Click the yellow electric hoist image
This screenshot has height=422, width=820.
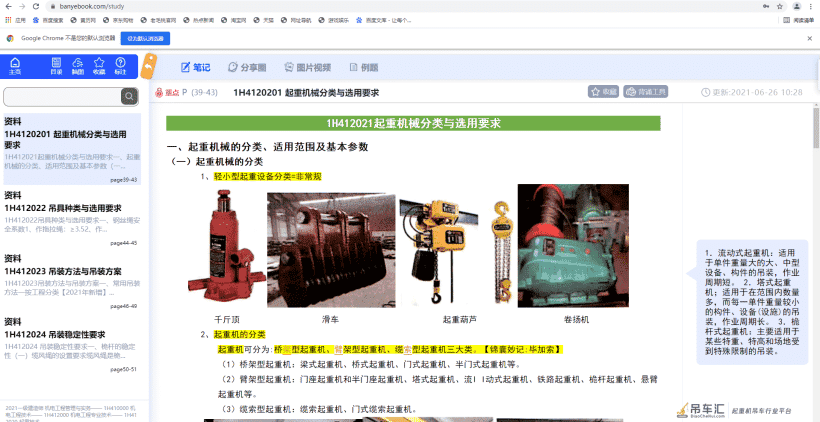[437, 250]
